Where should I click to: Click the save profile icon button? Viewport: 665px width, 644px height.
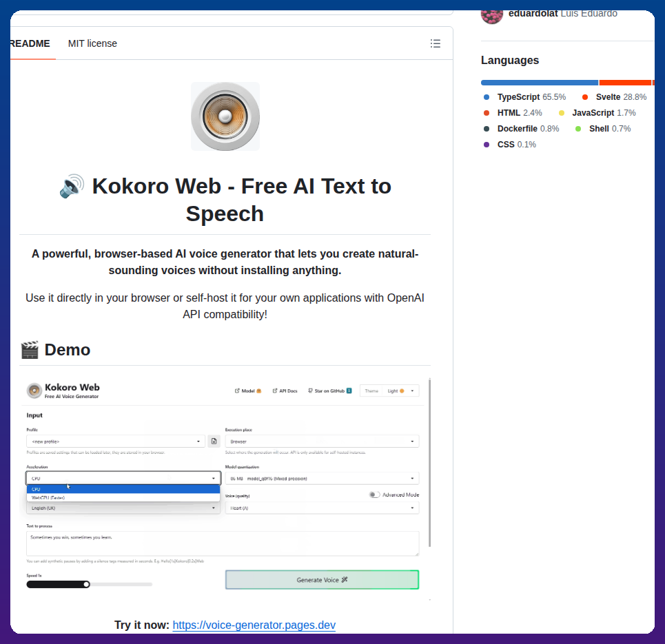[x=214, y=442]
